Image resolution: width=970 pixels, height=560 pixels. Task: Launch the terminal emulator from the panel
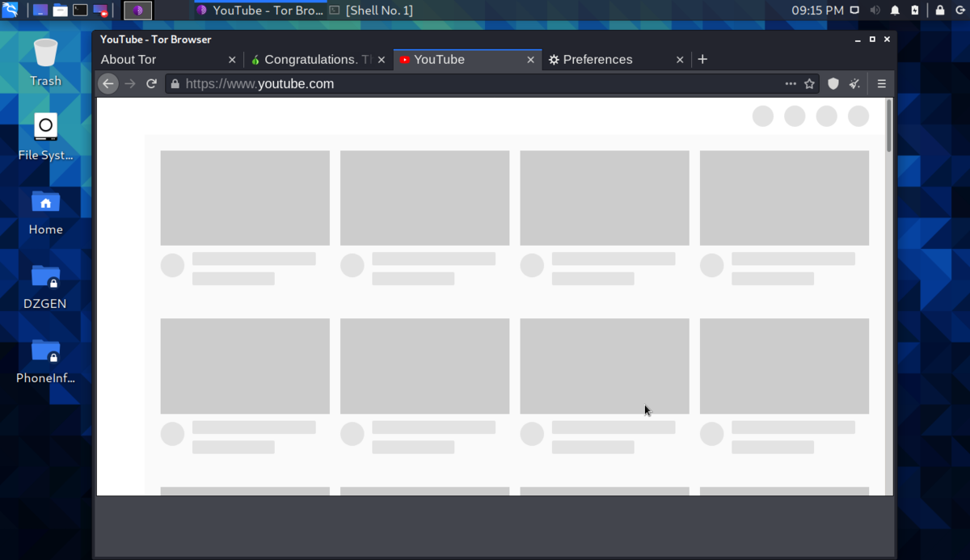tap(80, 11)
